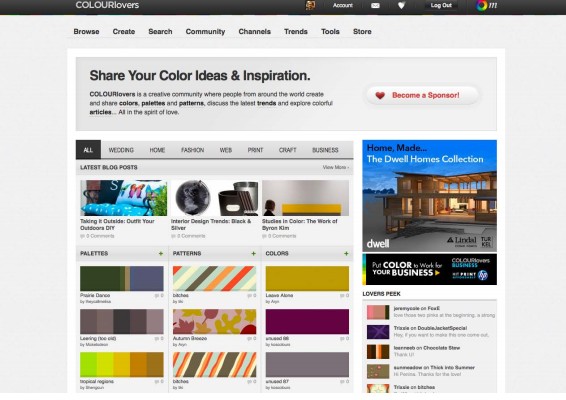Click comment icon under Taking It Outside post
The height and width of the screenshot is (400, 566).
(82, 236)
